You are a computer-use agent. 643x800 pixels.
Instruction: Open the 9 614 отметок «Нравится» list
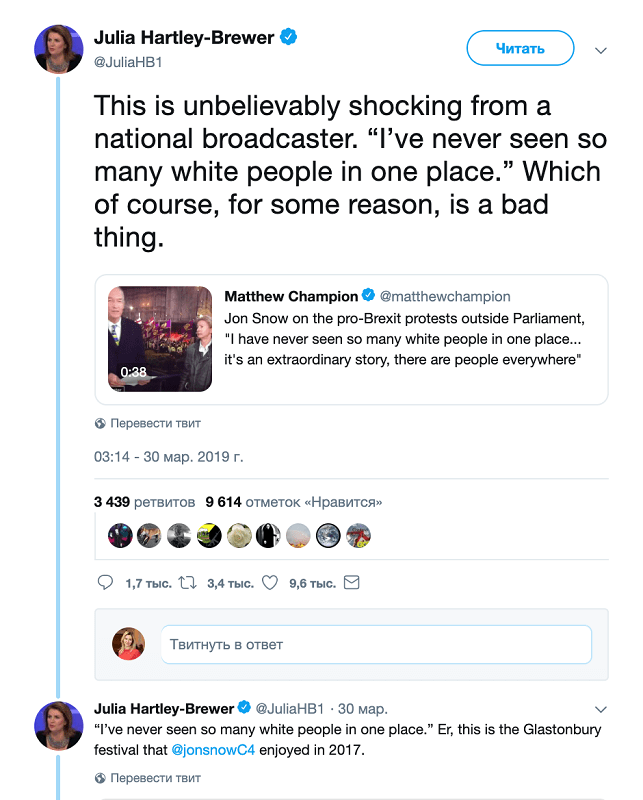pos(293,502)
